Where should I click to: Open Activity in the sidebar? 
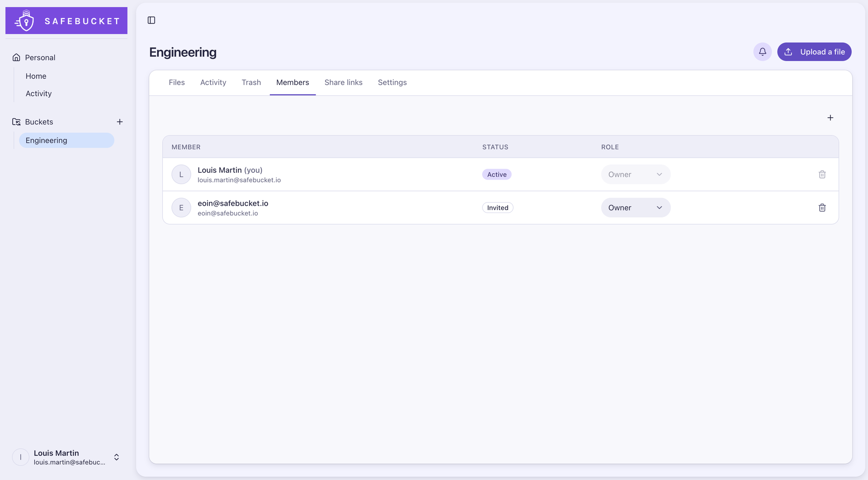click(39, 94)
